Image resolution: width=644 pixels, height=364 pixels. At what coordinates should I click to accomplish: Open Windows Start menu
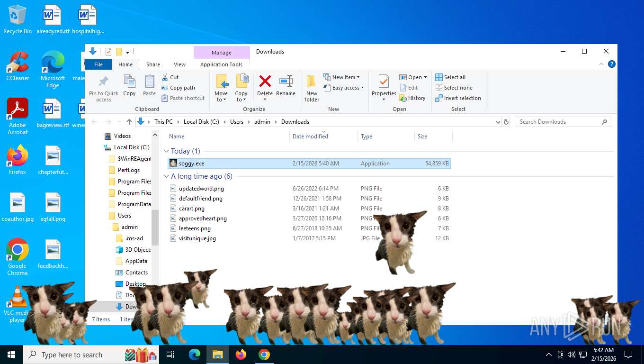[x=11, y=355]
